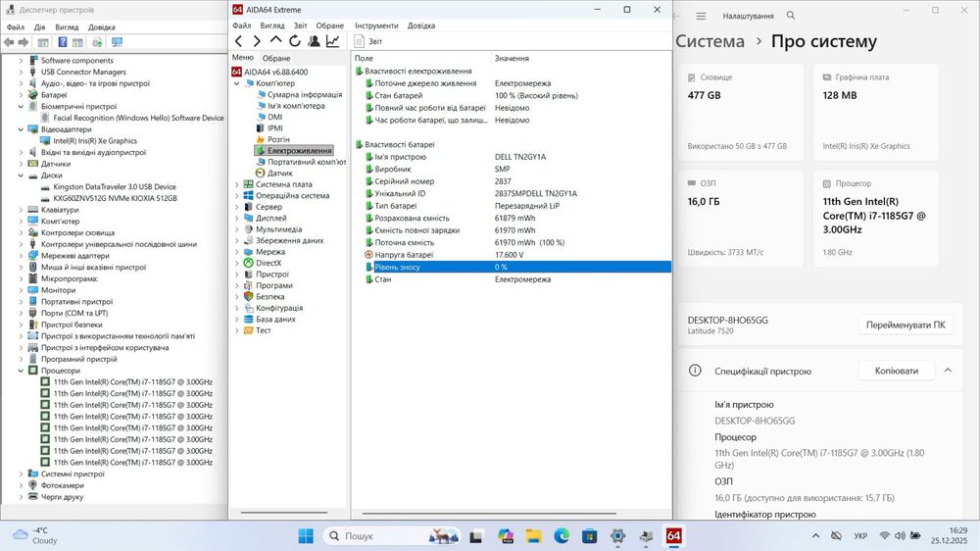980x551 pixels.
Task: Click taskbar Пошук search box
Action: [x=393, y=536]
